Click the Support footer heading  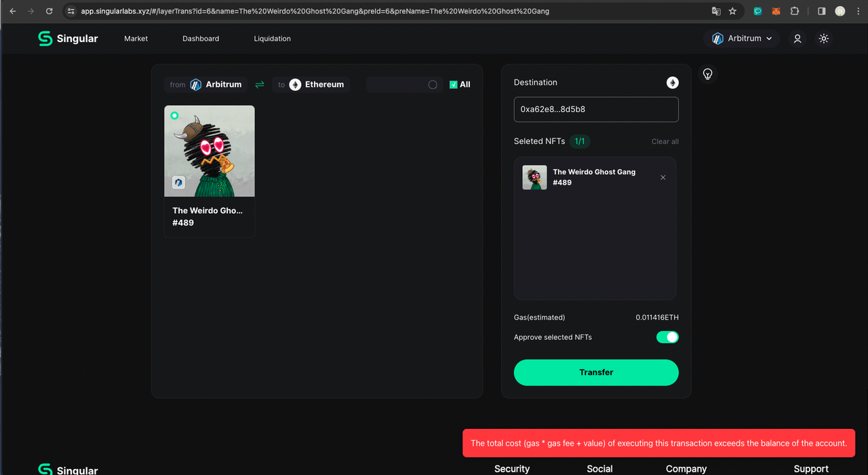pos(811,469)
